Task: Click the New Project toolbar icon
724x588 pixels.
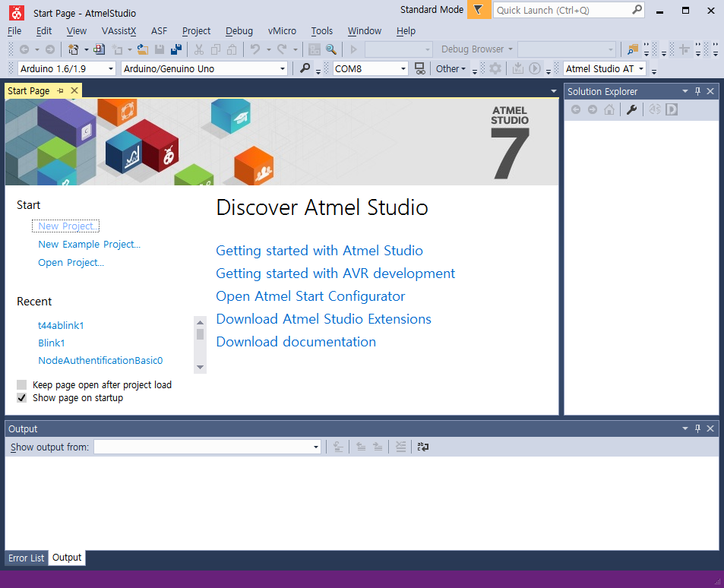Action: (x=73, y=49)
